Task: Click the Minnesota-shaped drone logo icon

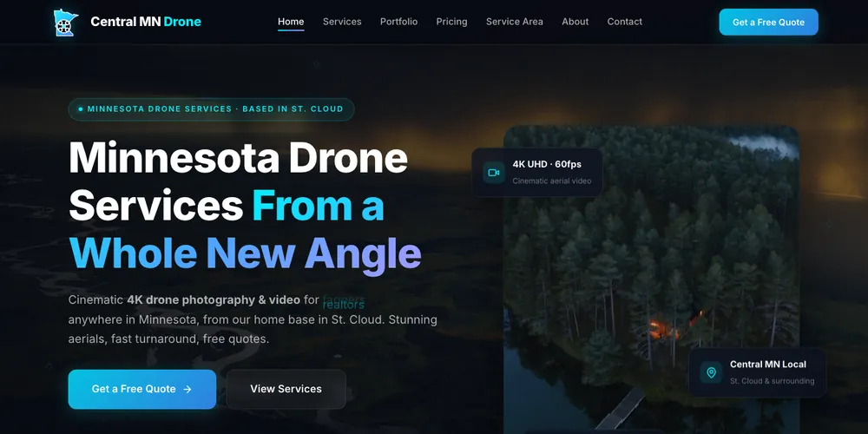Action: point(65,23)
